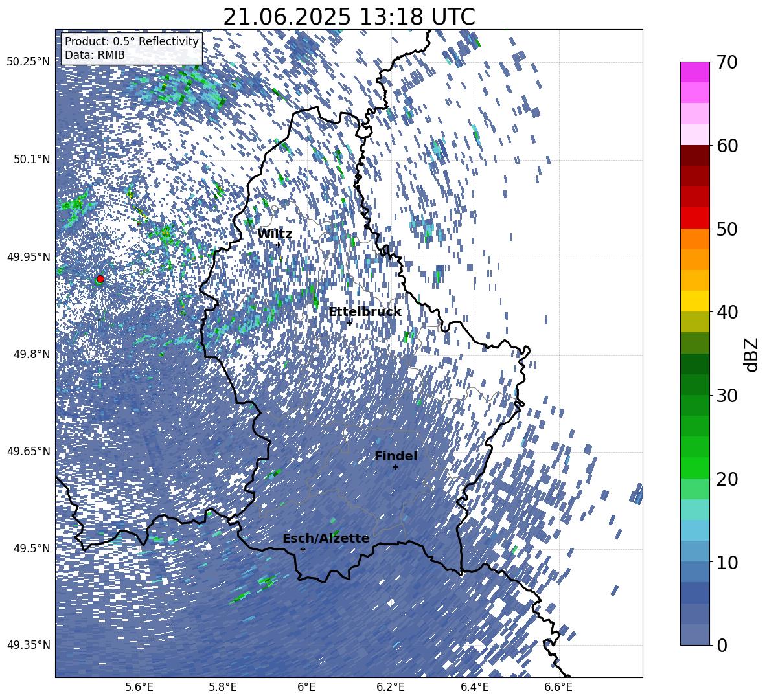The height and width of the screenshot is (700, 767).
Task: Click the Data: RMIB text
Action: 95,55
